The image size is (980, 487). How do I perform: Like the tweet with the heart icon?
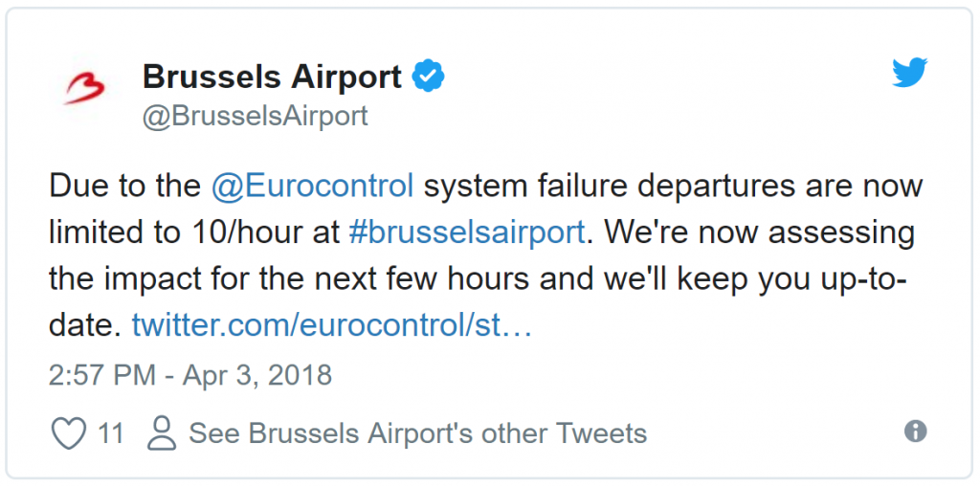tap(68, 433)
